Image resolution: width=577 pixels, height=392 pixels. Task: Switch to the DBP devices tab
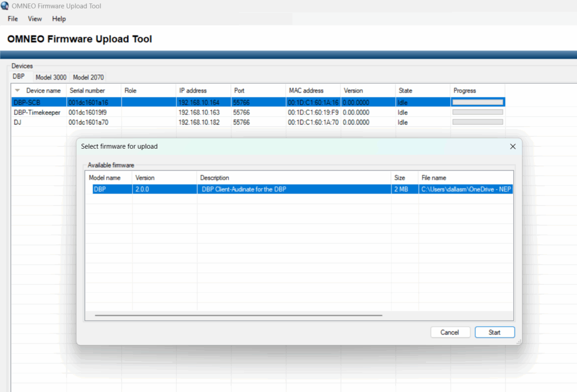coord(19,77)
